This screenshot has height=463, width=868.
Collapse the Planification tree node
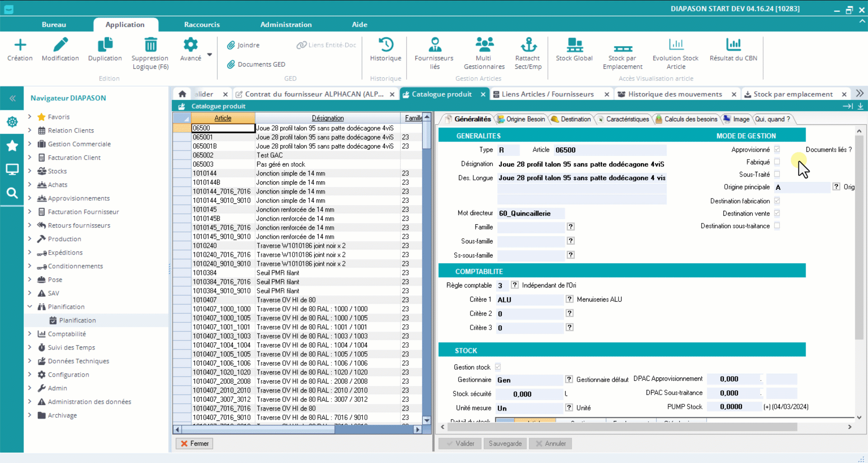coord(30,307)
